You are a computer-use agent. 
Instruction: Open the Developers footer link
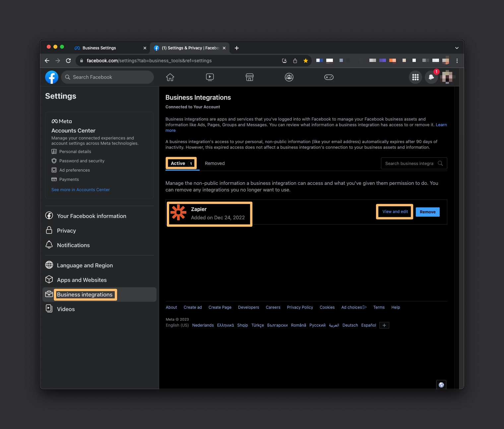tap(249, 307)
